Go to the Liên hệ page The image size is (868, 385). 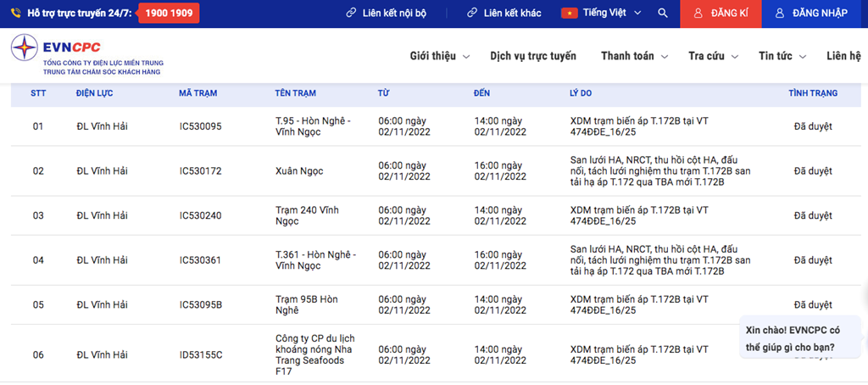point(843,56)
